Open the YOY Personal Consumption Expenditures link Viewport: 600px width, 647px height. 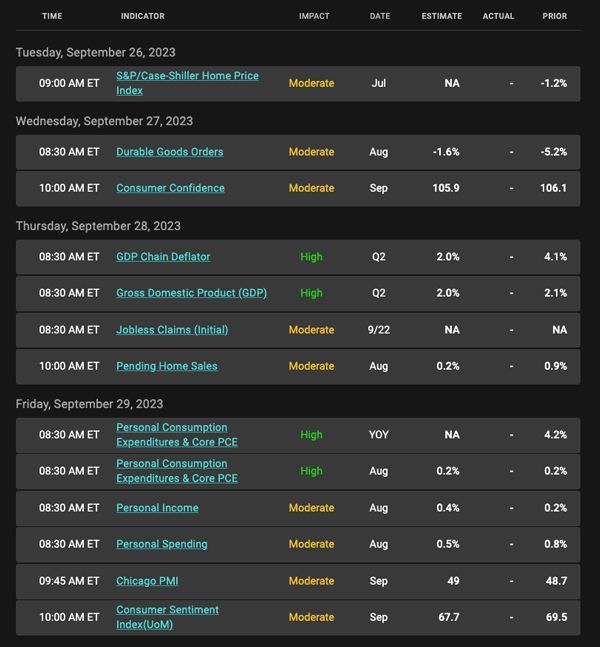pos(177,434)
